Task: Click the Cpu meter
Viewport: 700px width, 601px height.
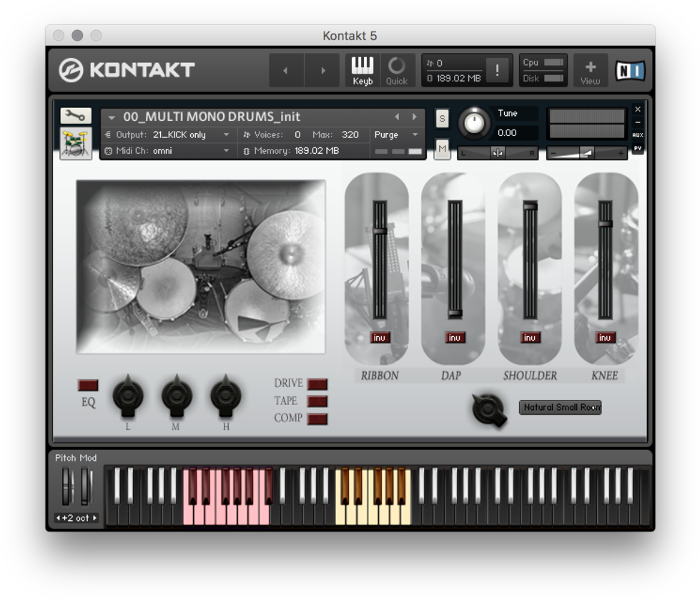Action: click(x=554, y=62)
